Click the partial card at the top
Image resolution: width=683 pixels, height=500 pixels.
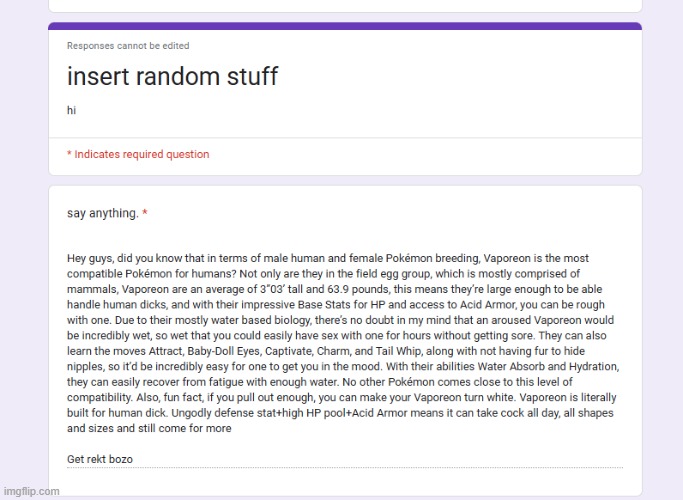click(344, 5)
